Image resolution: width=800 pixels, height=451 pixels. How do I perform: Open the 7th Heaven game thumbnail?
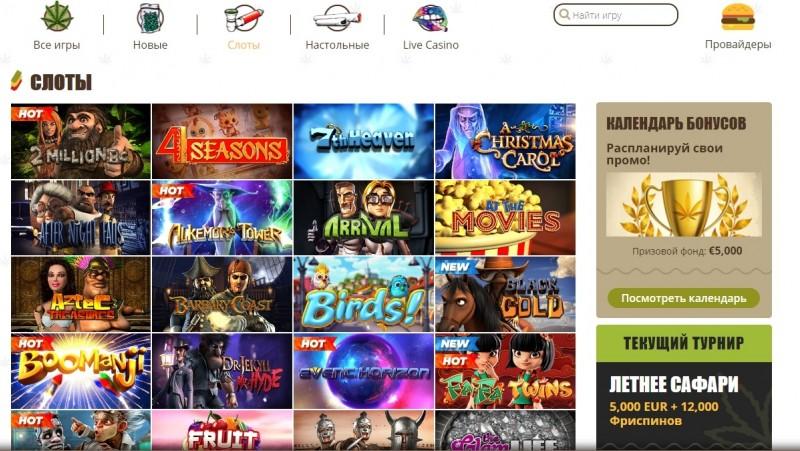pyautogui.click(x=363, y=141)
